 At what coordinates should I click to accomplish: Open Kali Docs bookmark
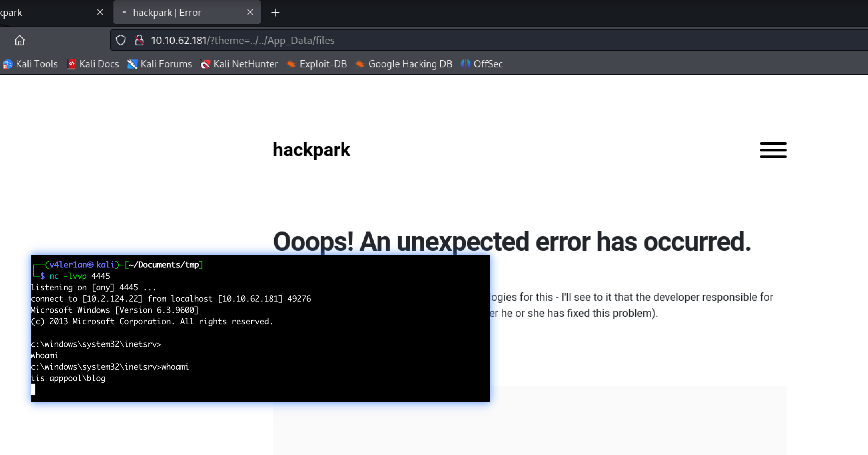93,64
